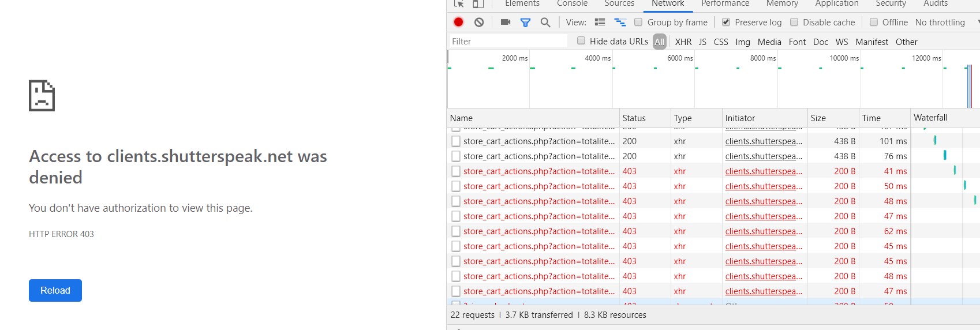The height and width of the screenshot is (330, 980).
Task: Click the 6000 ms timeline overview marker
Action: pos(680,58)
